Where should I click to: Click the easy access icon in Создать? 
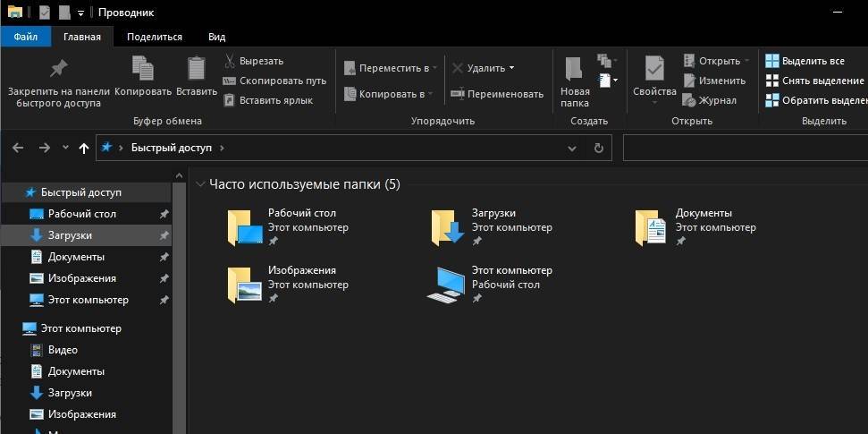[x=607, y=60]
